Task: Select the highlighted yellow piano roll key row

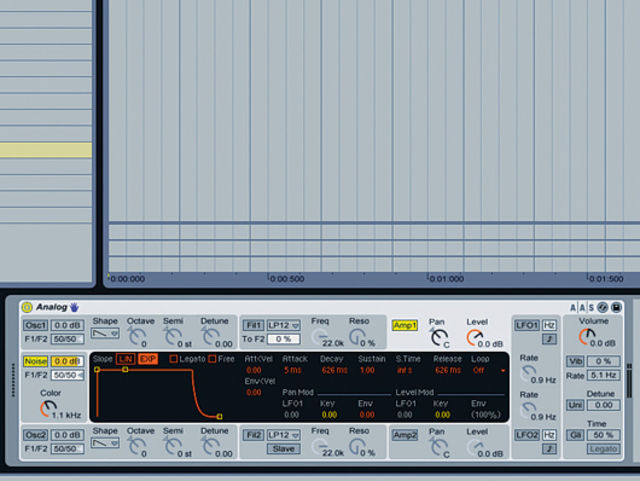Action: click(x=46, y=150)
